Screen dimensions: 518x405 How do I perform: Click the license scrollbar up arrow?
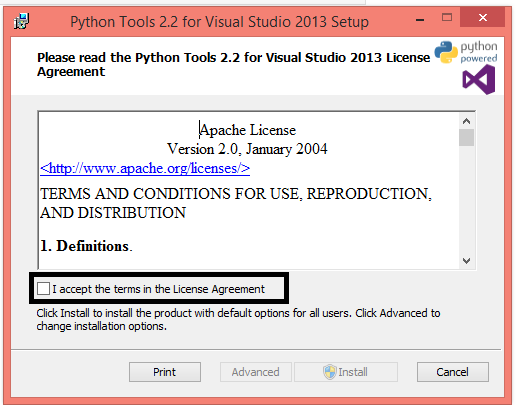coord(466,121)
